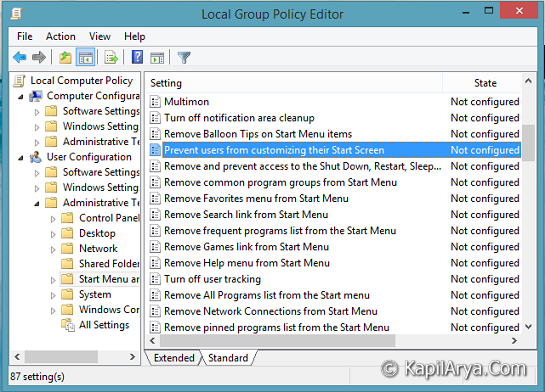Click the Back arrow toolbar icon
This screenshot has width=545, height=392.
pos(19,57)
